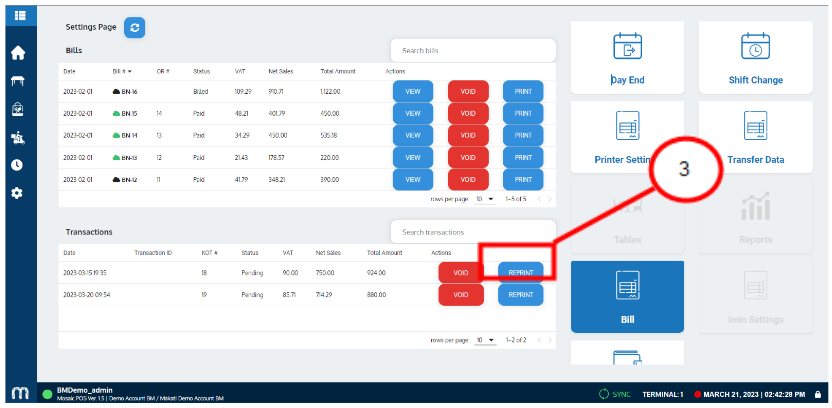Click the Net Sales header in Transactions

click(x=328, y=253)
